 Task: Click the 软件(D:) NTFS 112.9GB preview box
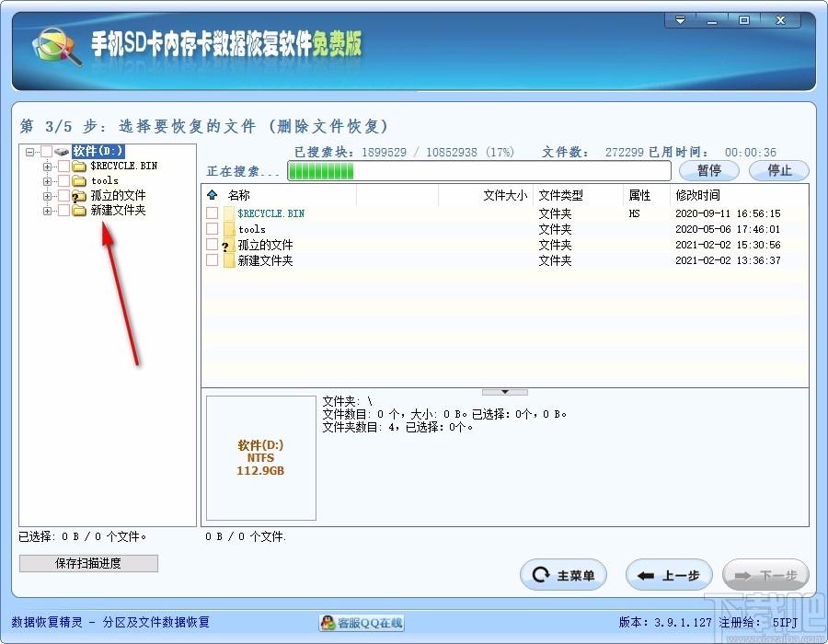(261, 457)
